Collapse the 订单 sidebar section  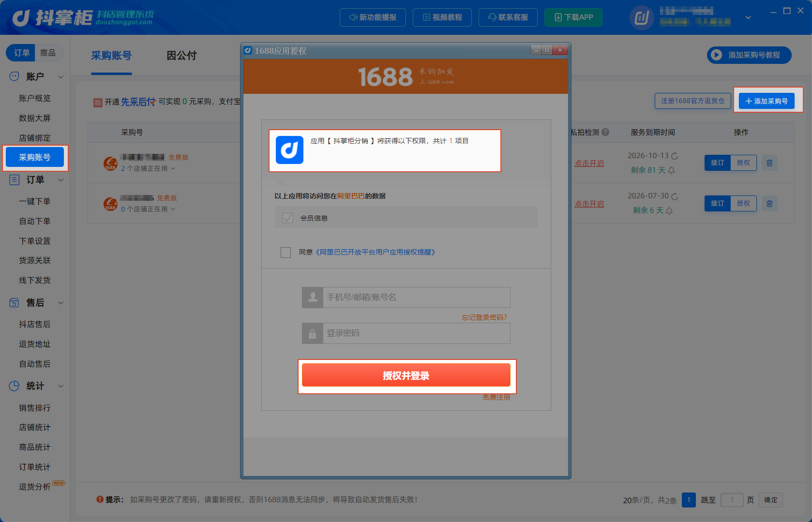click(61, 180)
